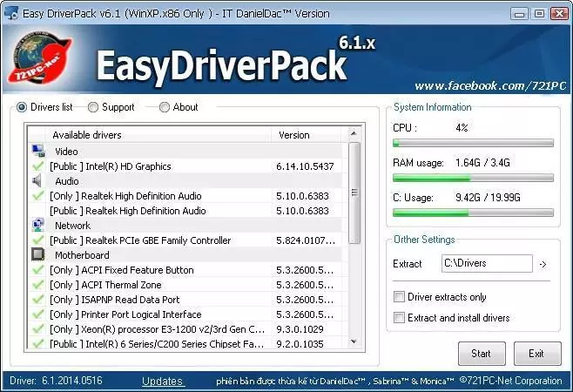Image resolution: width=573 pixels, height=392 pixels.
Task: Click the Audio category speaker icon
Action: point(37,180)
